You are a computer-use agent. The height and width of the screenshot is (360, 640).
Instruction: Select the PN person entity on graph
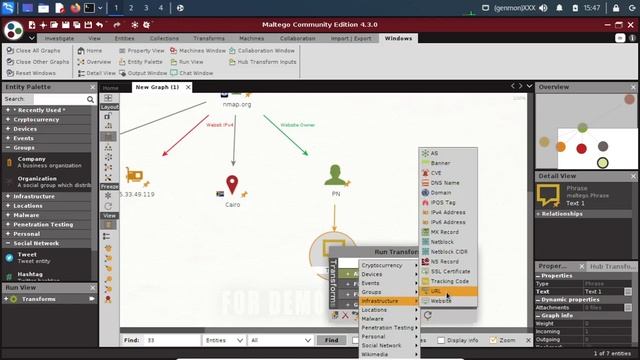coord(335,175)
